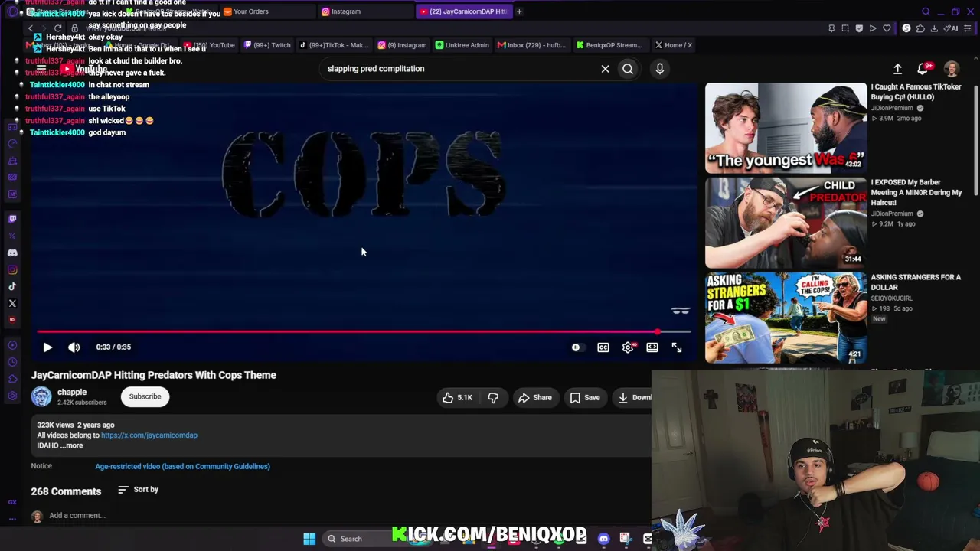Viewport: 980px width, 551px height.
Task: Open the (150) YouTube bookmark
Action: point(210,45)
